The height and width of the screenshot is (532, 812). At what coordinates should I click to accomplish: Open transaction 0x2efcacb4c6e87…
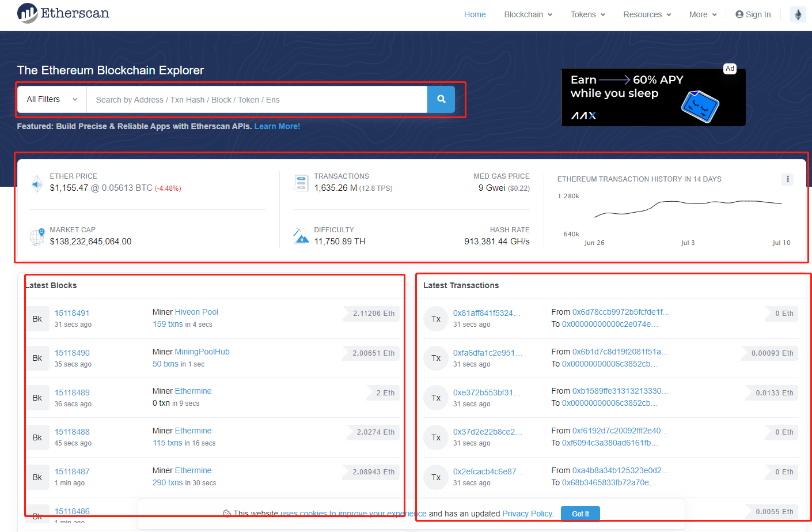[x=488, y=471]
